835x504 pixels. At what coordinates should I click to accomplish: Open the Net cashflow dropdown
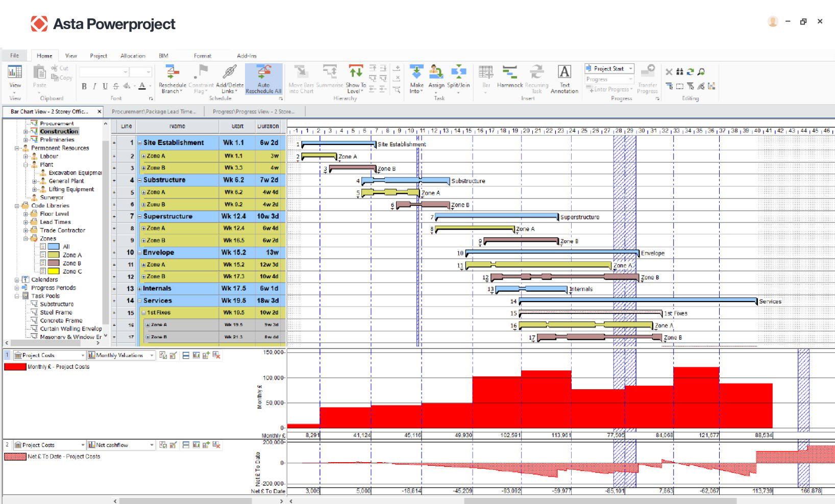pos(152,445)
